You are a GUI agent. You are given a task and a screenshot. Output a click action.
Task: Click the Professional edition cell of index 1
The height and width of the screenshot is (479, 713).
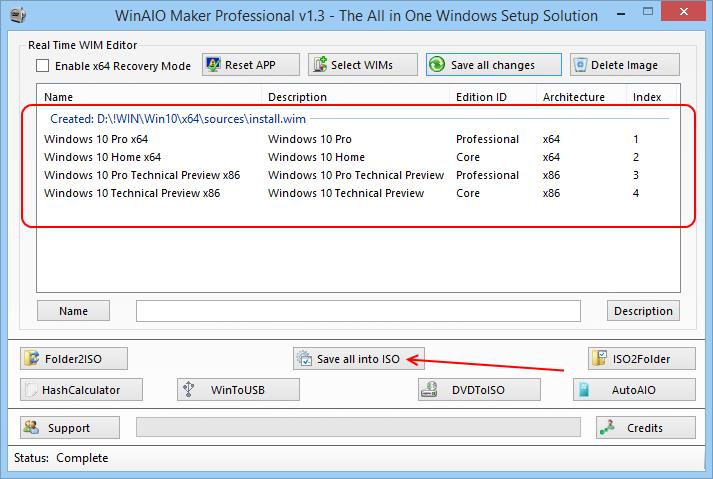click(x=487, y=139)
